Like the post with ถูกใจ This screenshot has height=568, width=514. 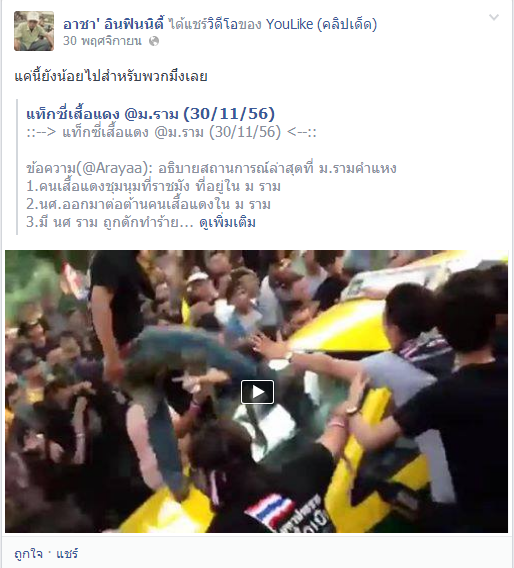[29, 554]
